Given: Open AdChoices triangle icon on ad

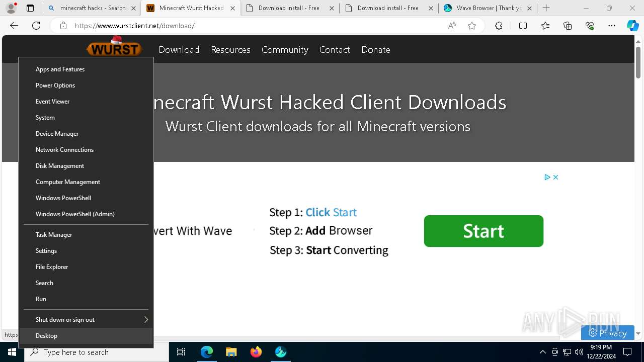Looking at the screenshot, I should pos(547,177).
